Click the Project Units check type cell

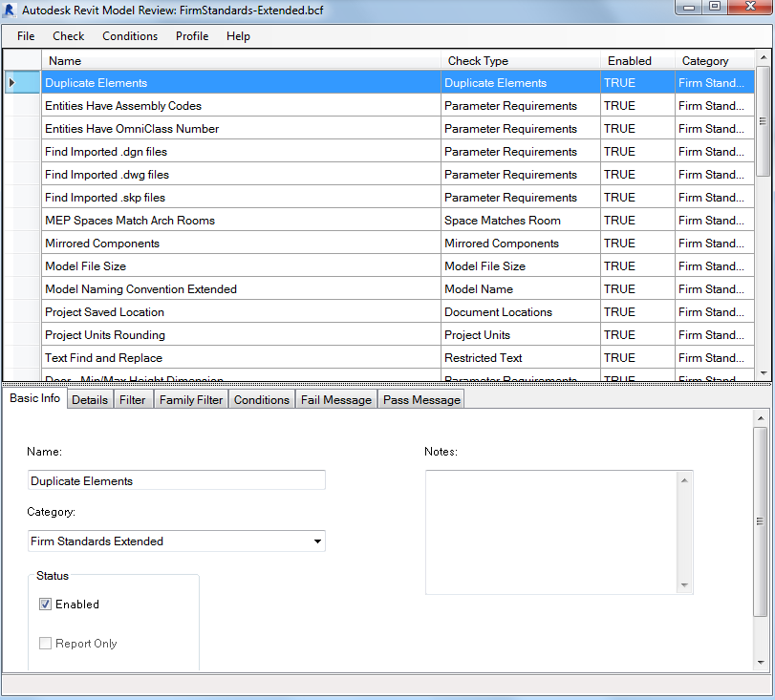tap(521, 335)
